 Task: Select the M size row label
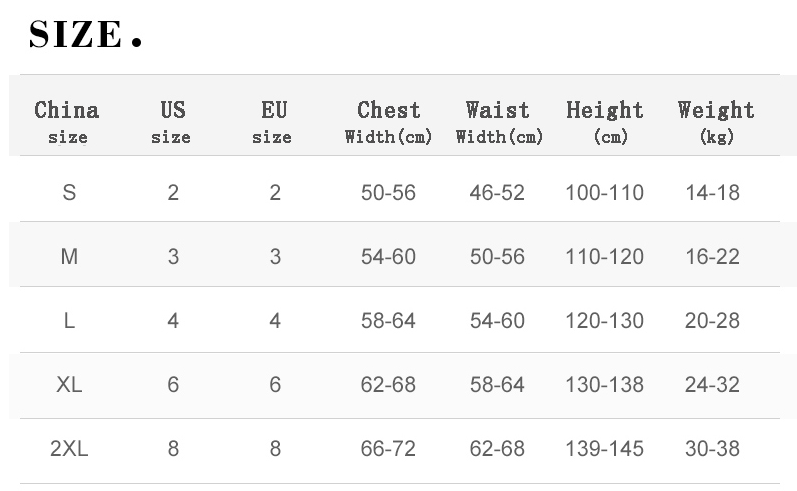point(69,257)
